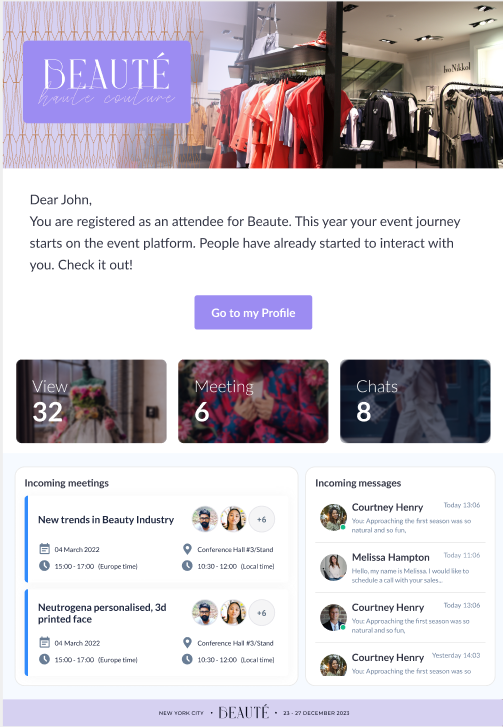Open the View 32 stats card

(x=91, y=401)
